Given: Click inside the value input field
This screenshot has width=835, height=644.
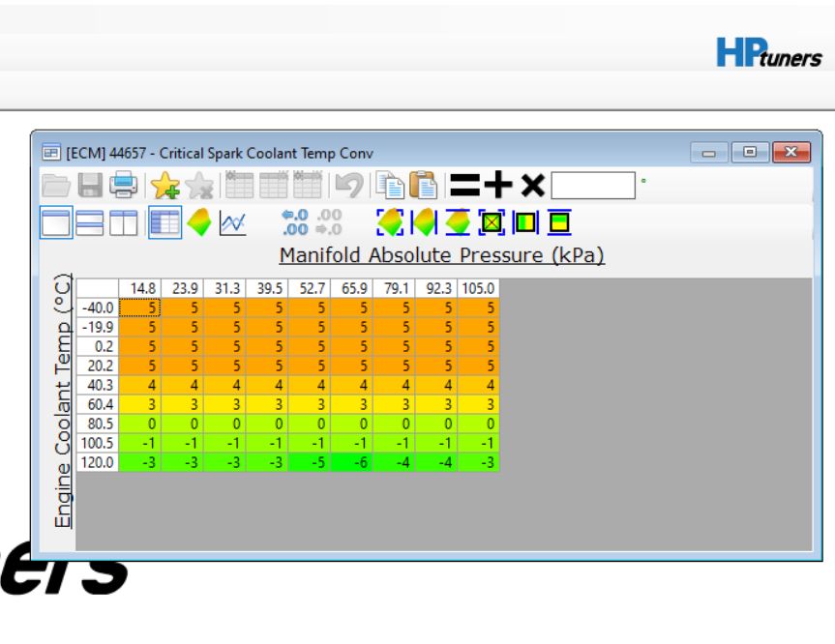Looking at the screenshot, I should coord(592,185).
